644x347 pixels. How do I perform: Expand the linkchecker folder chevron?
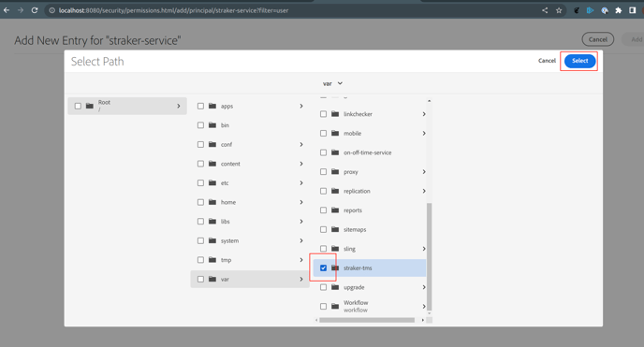pyautogui.click(x=424, y=114)
